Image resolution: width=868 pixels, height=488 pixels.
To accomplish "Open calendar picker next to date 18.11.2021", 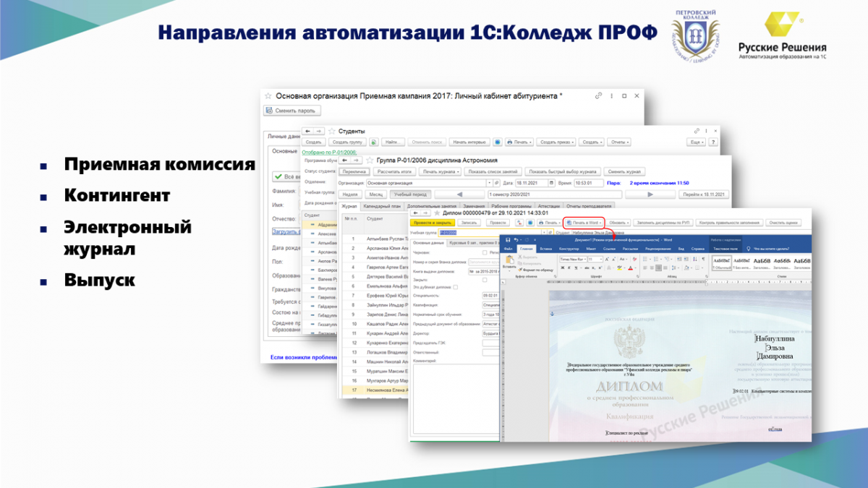I will (x=550, y=183).
